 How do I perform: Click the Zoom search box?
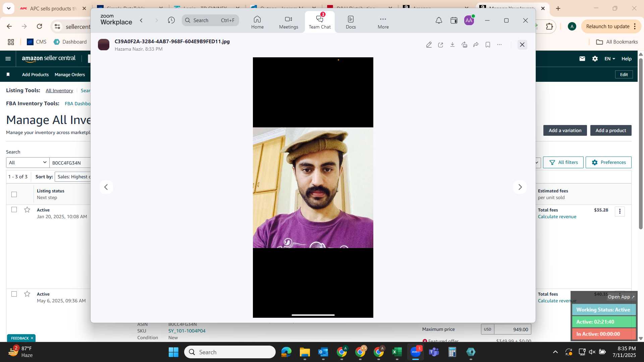[x=210, y=20]
